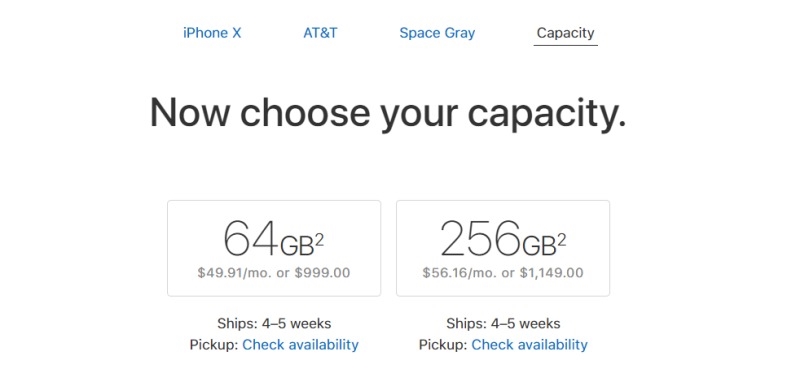Click the large 256 number in card
This screenshot has width=800, height=378.
pos(481,238)
